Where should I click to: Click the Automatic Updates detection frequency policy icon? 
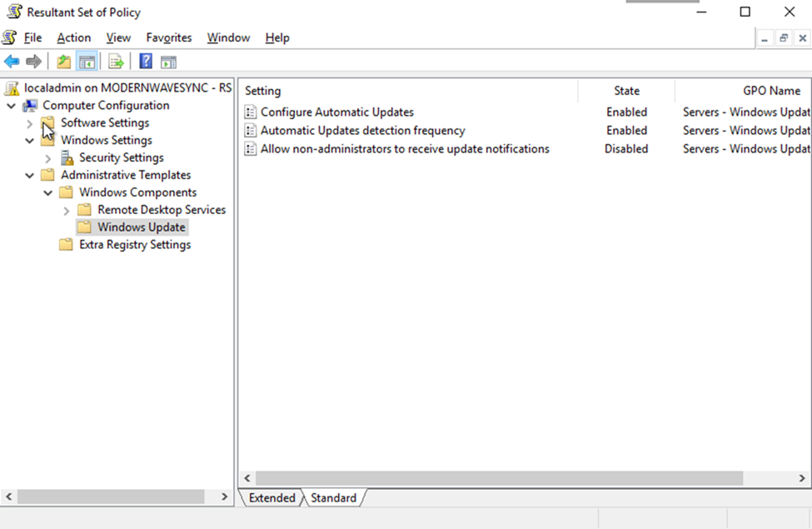pos(251,131)
